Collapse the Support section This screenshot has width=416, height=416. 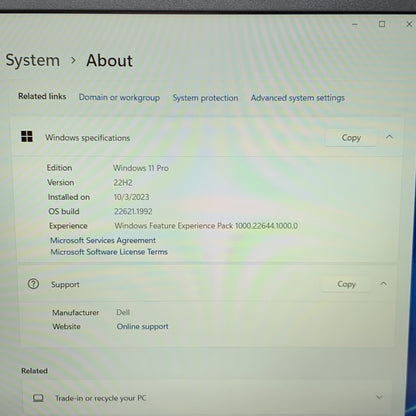(x=384, y=284)
